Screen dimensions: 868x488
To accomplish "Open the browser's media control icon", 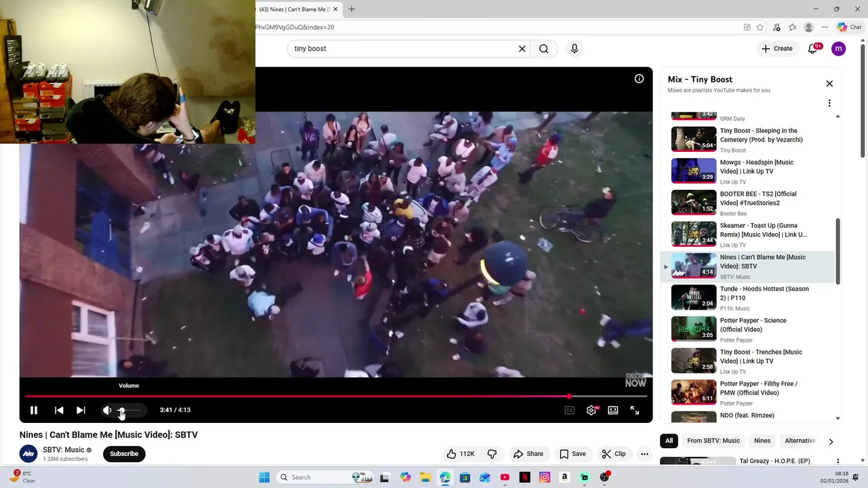I will click(776, 27).
